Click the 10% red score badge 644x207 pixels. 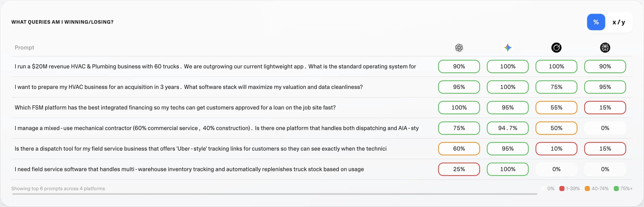point(556,149)
